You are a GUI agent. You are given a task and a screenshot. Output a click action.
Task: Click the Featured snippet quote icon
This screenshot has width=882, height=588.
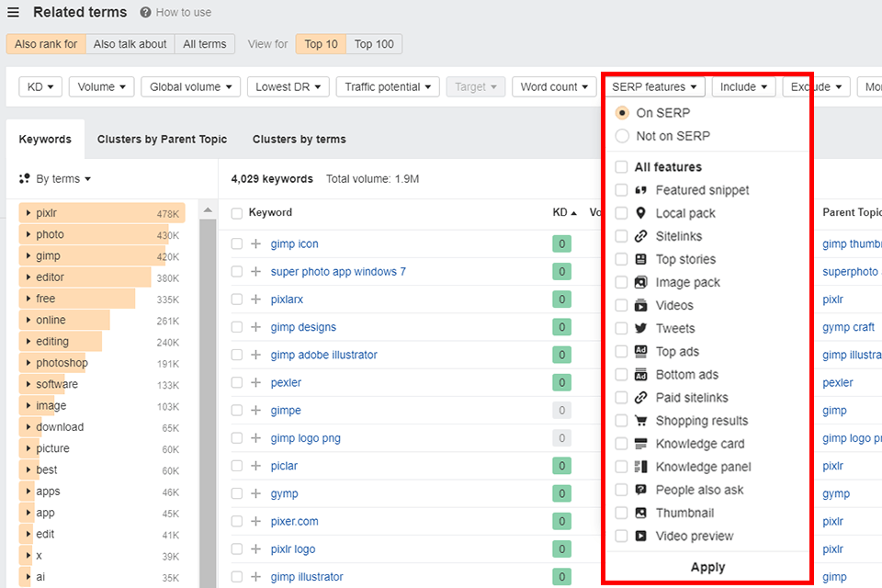pyautogui.click(x=640, y=190)
